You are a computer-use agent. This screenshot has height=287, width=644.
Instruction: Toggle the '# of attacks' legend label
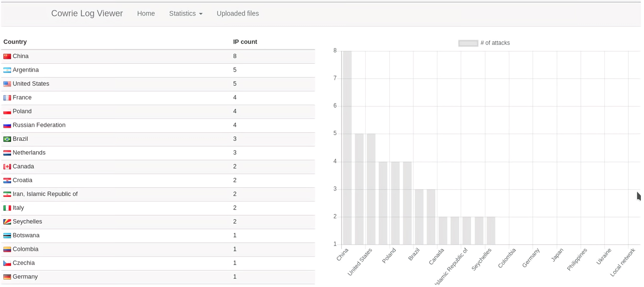coord(495,43)
